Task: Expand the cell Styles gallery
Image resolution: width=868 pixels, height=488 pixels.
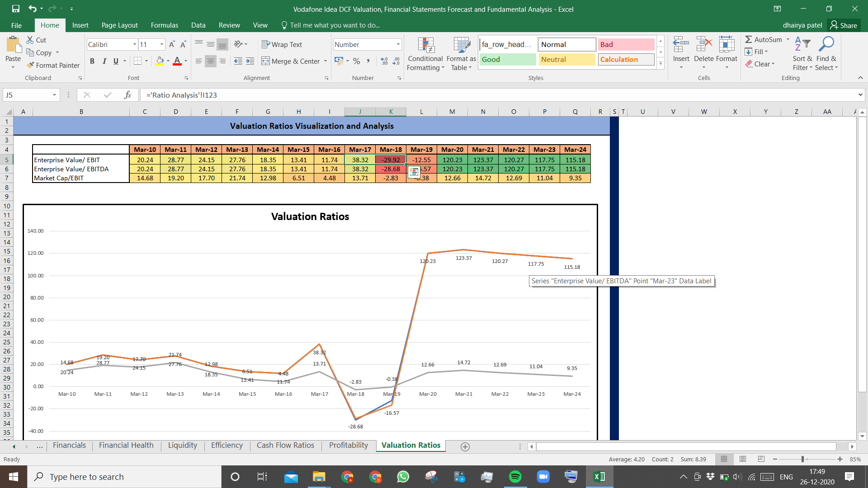Action: tap(660, 64)
